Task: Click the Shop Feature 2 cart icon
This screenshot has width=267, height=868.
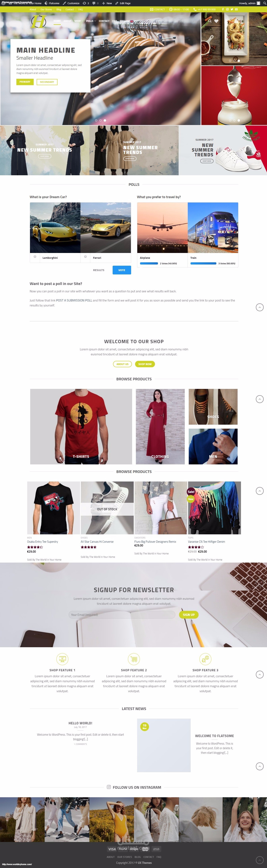Action: coord(134,659)
